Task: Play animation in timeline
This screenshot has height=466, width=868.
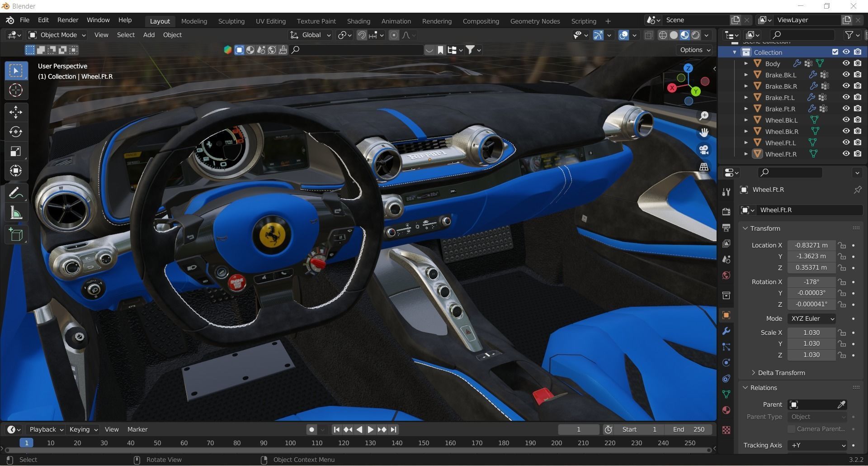Action: pyautogui.click(x=370, y=430)
